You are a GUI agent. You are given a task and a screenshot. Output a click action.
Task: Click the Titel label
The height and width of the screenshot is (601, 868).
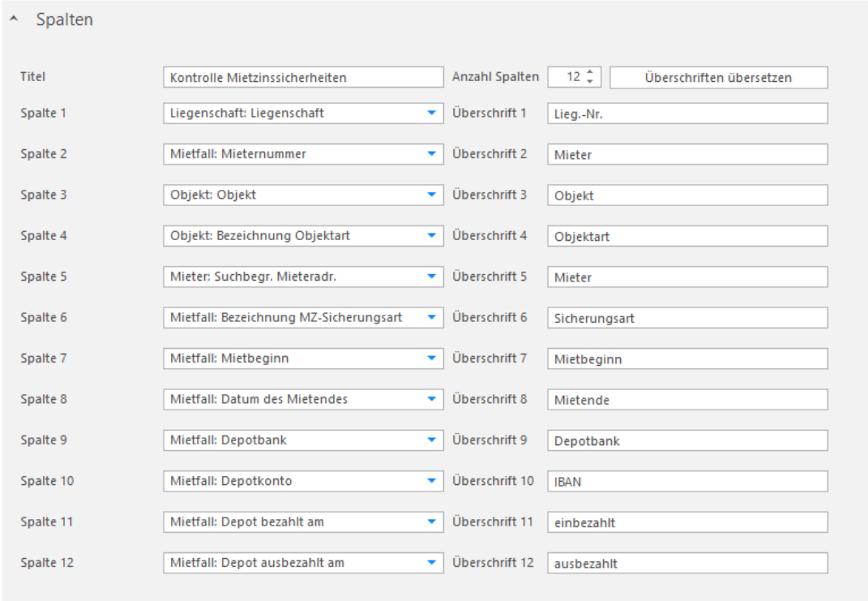pos(32,77)
